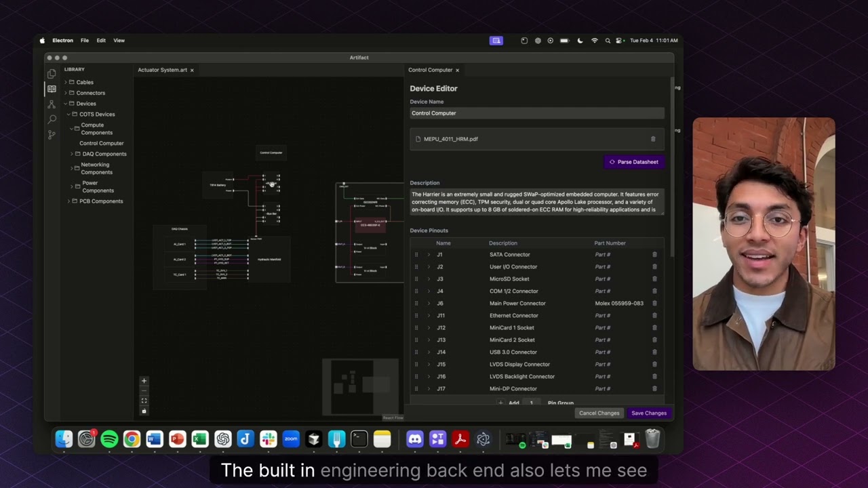
Task: Switch to the Actuator System.art tab
Action: (x=162, y=70)
